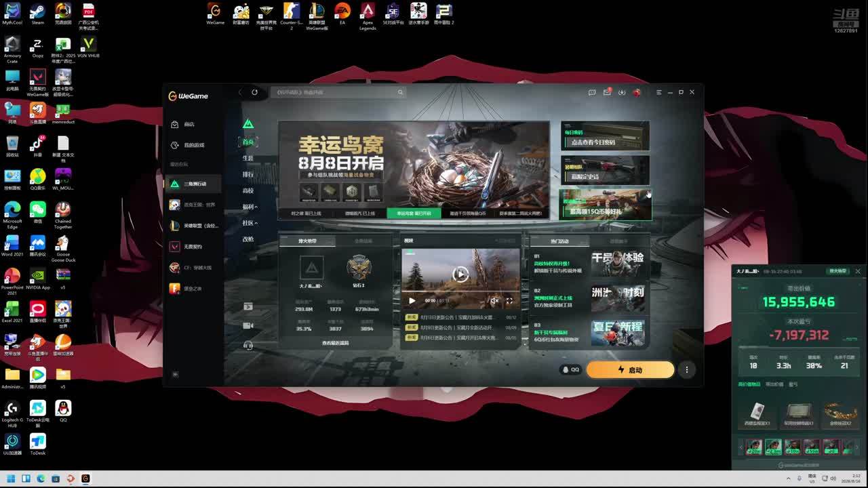The width and height of the screenshot is (868, 488).
Task: Open the Apex Legends desktop shortcut
Action: point(368,16)
